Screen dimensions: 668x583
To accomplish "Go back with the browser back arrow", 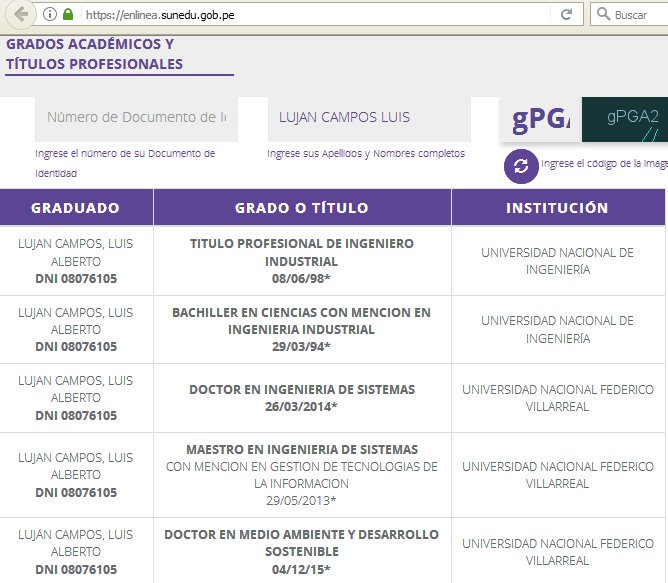I will click(20, 14).
